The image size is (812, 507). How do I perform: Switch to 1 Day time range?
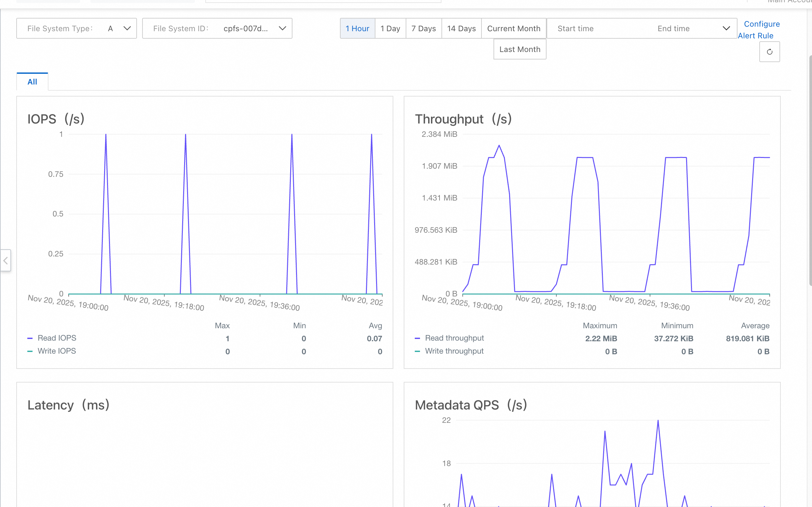(390, 29)
